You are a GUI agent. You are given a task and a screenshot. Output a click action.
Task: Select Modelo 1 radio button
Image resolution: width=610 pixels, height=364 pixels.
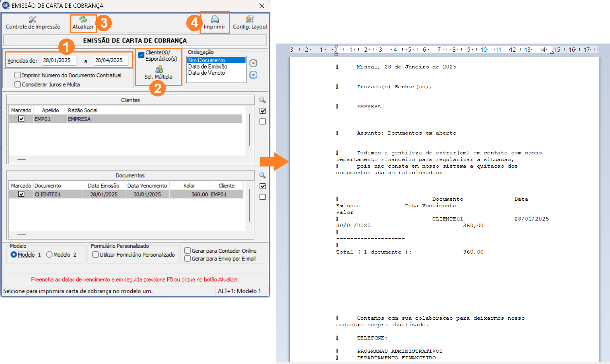pos(14,255)
